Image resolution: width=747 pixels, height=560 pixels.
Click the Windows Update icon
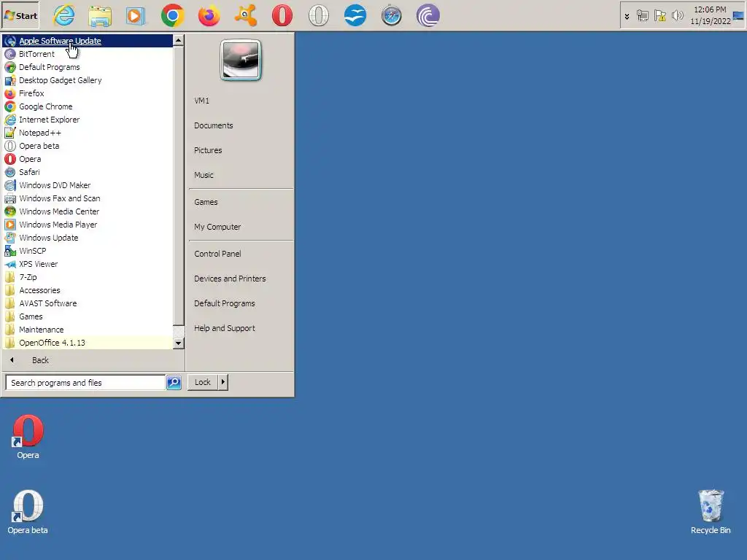[x=10, y=238]
